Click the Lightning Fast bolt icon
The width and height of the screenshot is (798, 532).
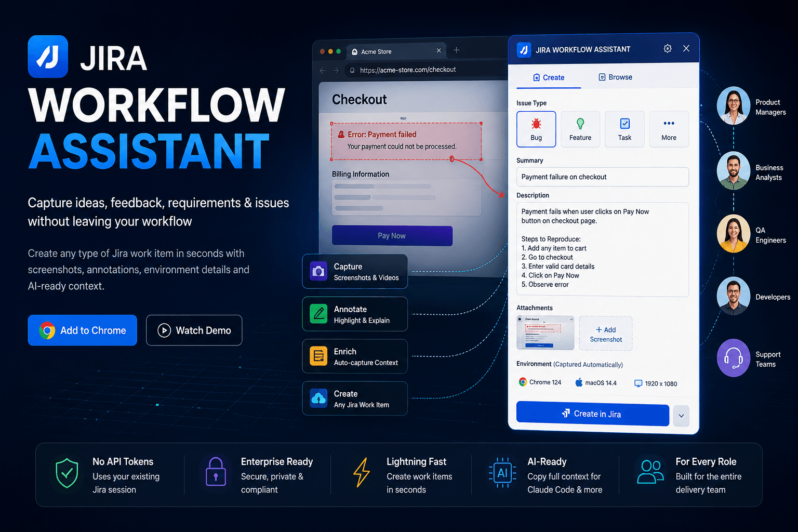[x=362, y=472]
